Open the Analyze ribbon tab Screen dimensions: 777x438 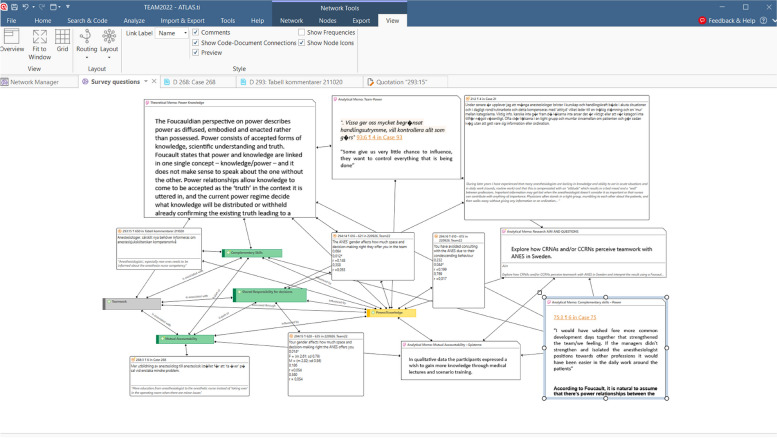tap(134, 20)
